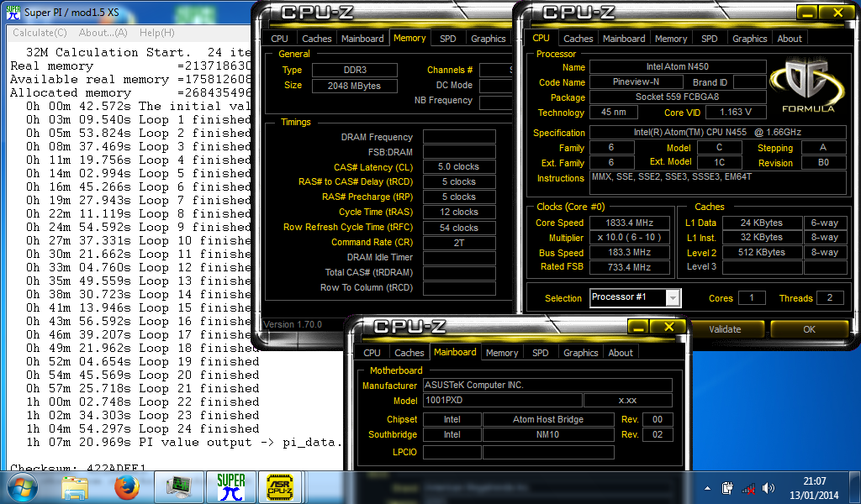
Task: Click the OC Formula logo
Action: [808, 87]
